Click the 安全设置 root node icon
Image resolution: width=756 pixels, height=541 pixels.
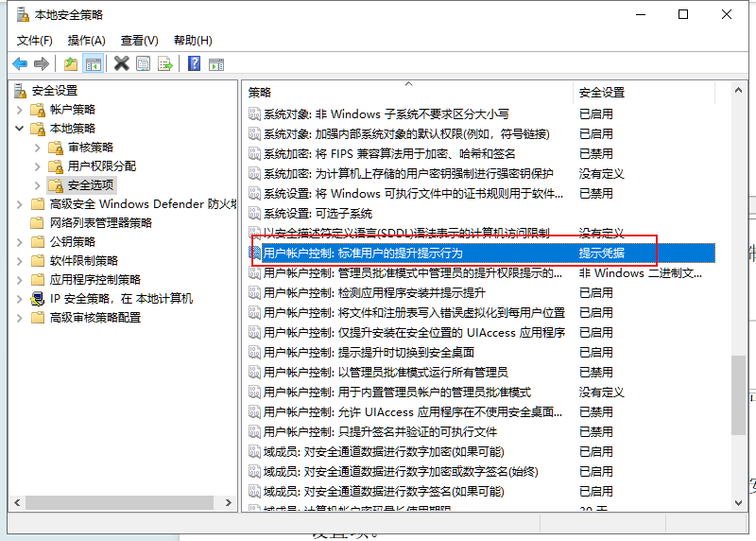pos(20,90)
